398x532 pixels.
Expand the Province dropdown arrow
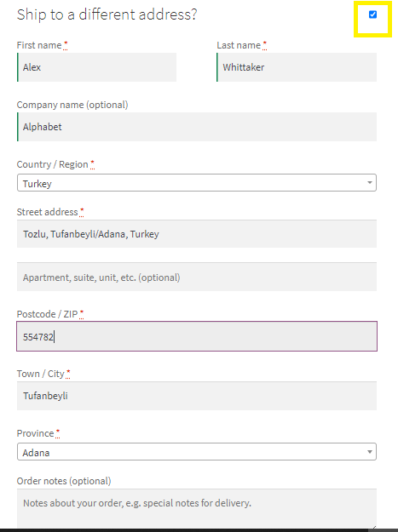(370, 452)
